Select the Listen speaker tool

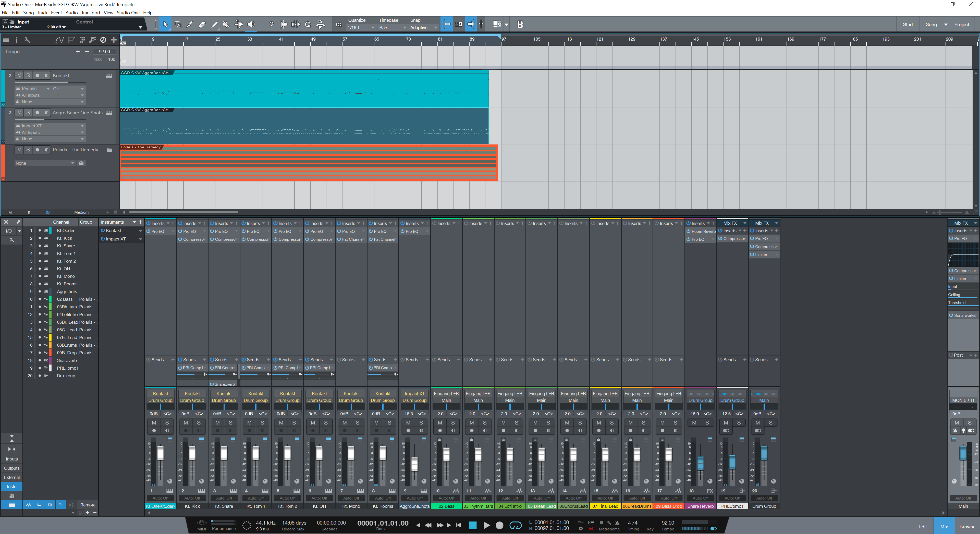pos(251,24)
